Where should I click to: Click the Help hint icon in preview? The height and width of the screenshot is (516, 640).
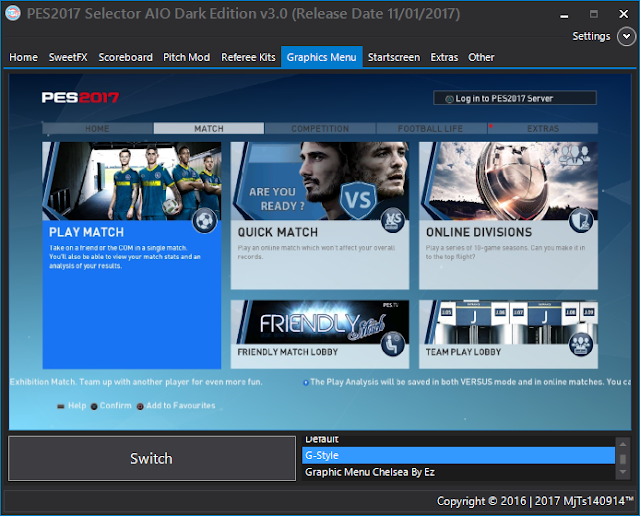coord(61,406)
